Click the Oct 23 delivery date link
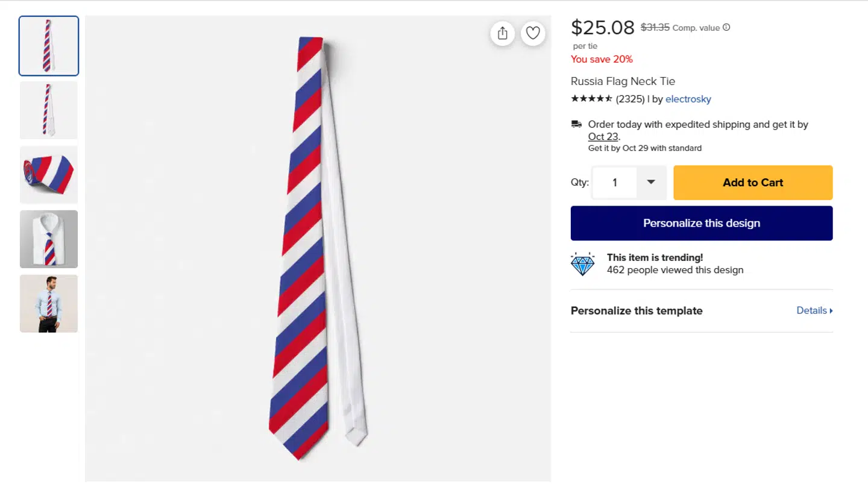The image size is (868, 487). [x=603, y=136]
